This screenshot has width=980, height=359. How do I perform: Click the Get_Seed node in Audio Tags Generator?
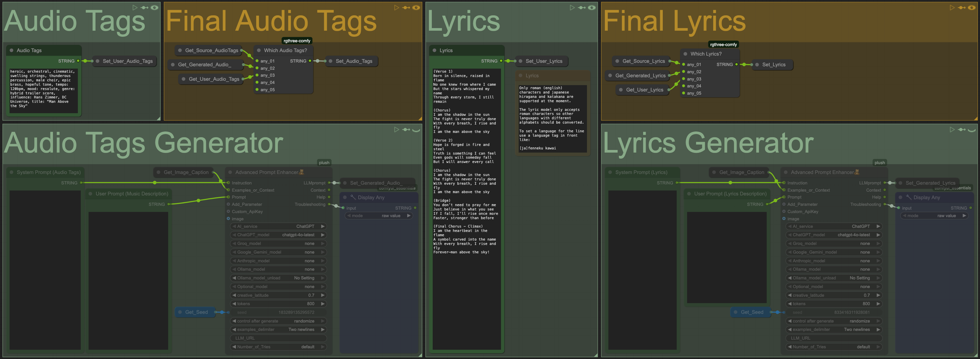(195, 312)
